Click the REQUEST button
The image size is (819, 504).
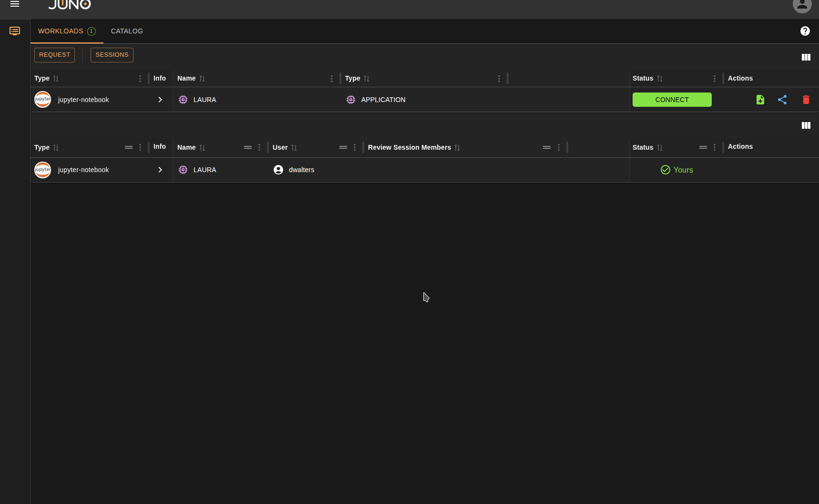point(54,55)
